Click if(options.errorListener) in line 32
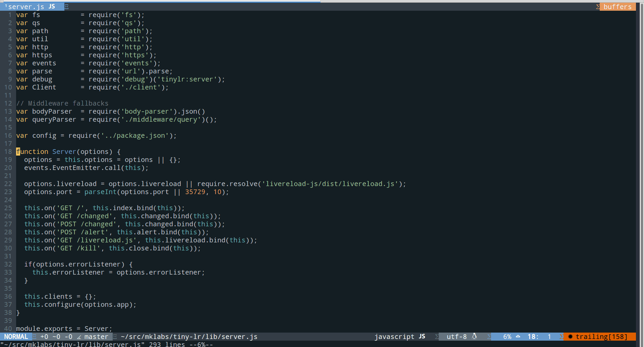Viewport: 644px width, 347px height. (74, 264)
